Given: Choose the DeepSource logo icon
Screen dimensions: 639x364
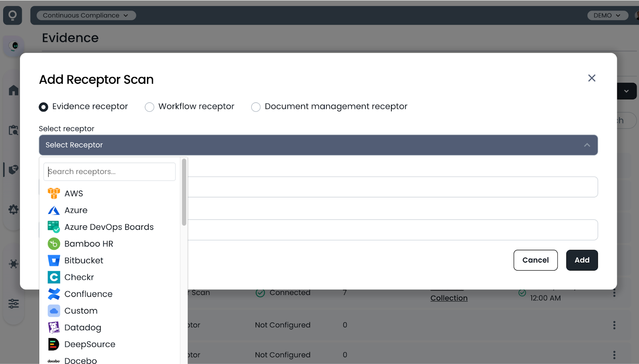Looking at the screenshot, I should click(x=54, y=344).
